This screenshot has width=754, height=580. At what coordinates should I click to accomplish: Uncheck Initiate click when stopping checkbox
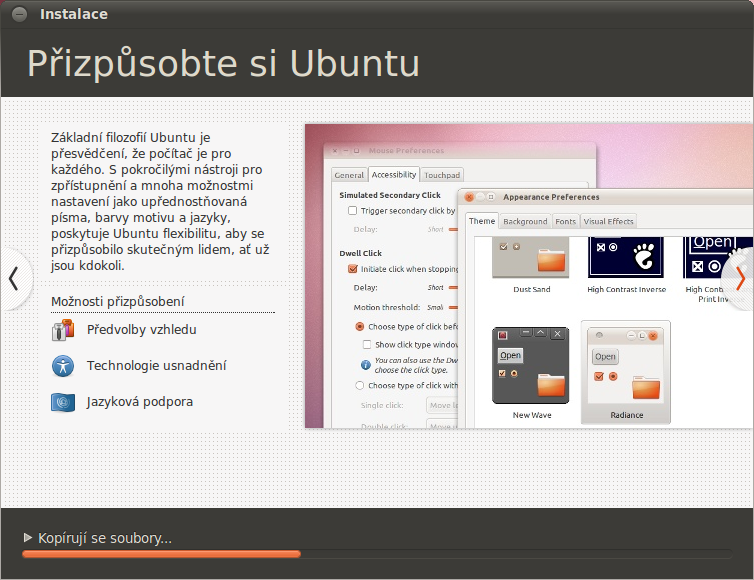point(352,269)
